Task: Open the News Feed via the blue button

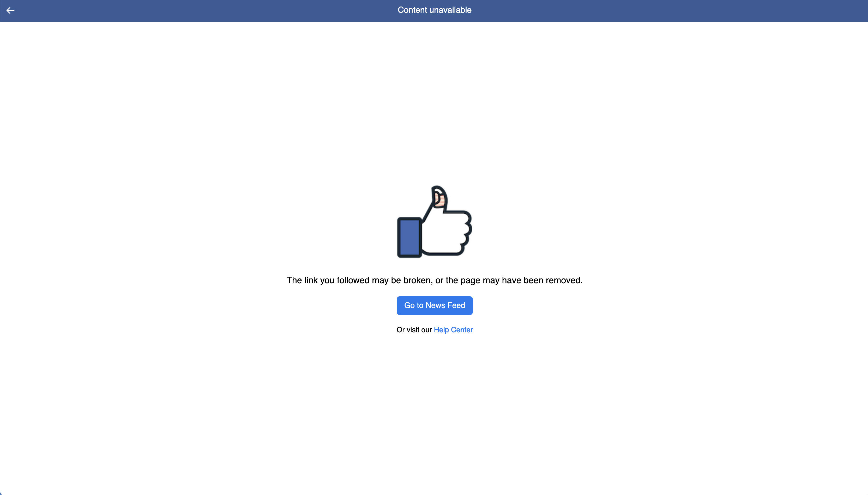Action: tap(435, 306)
